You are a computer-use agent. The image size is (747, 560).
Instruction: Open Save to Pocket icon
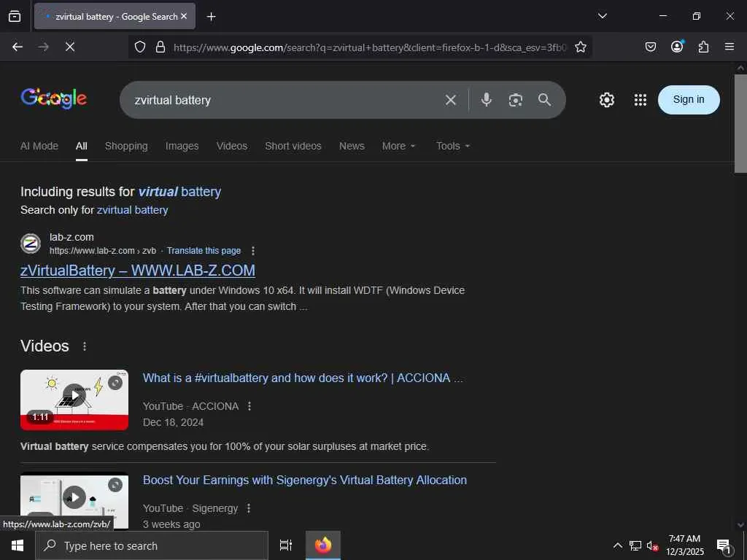[x=650, y=47]
